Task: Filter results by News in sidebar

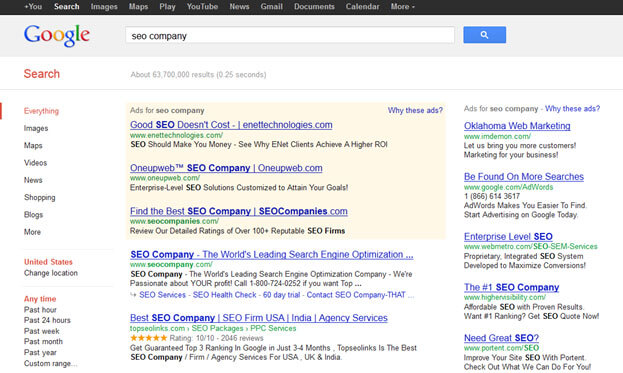Action: click(33, 180)
